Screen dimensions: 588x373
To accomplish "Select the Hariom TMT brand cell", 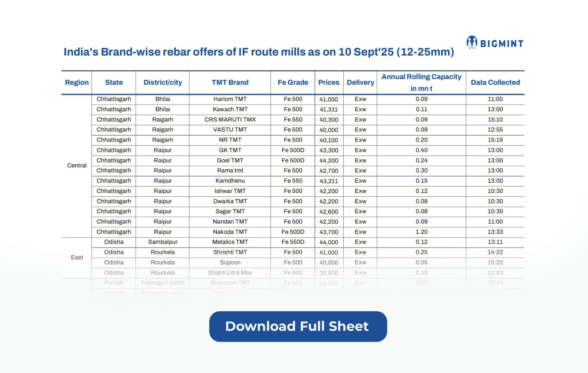I will (230, 99).
